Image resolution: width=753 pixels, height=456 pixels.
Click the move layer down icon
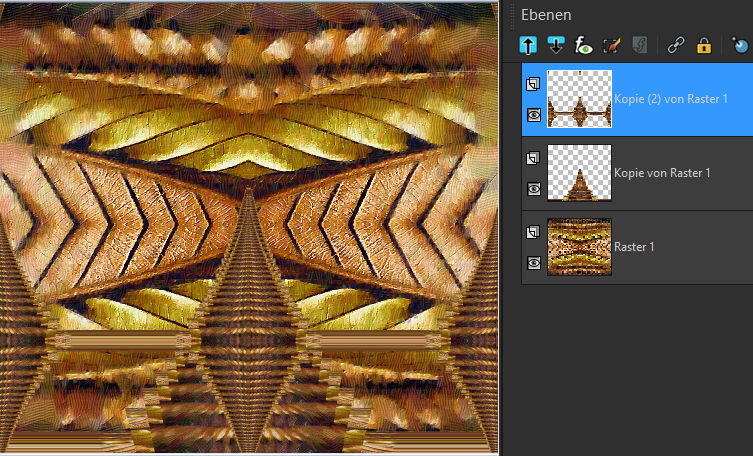[556, 46]
